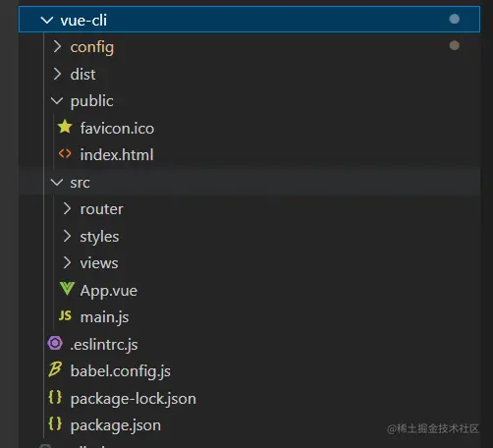The image size is (493, 448).
Task: Click the orange HTML brackets icon
Action: click(65, 153)
